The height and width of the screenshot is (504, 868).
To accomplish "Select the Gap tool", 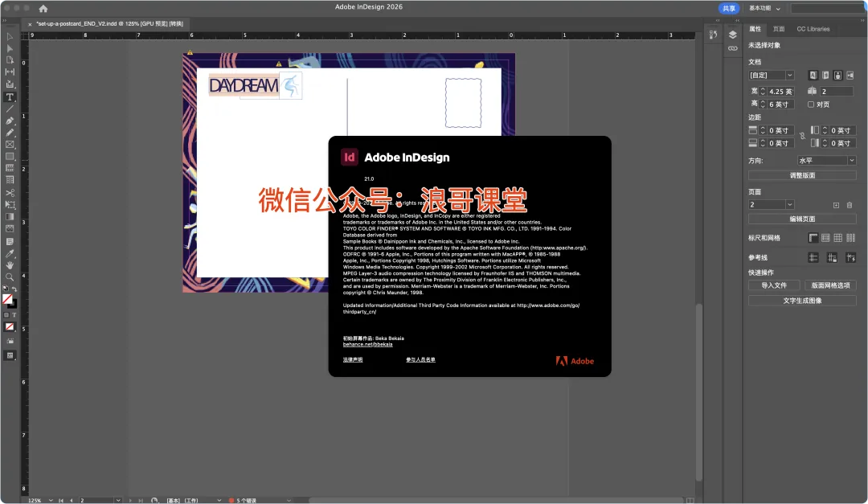I will pos(10,72).
